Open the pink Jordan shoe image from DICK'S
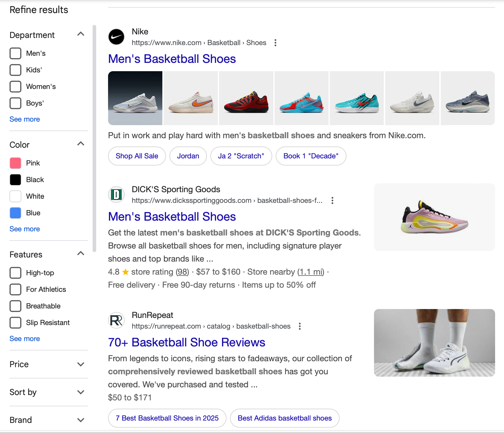 pos(435,217)
